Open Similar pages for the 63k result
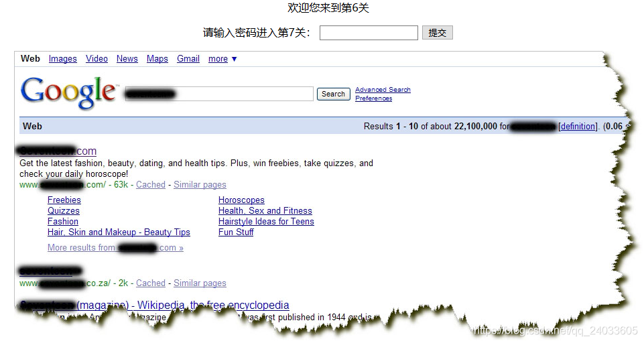 (x=200, y=184)
